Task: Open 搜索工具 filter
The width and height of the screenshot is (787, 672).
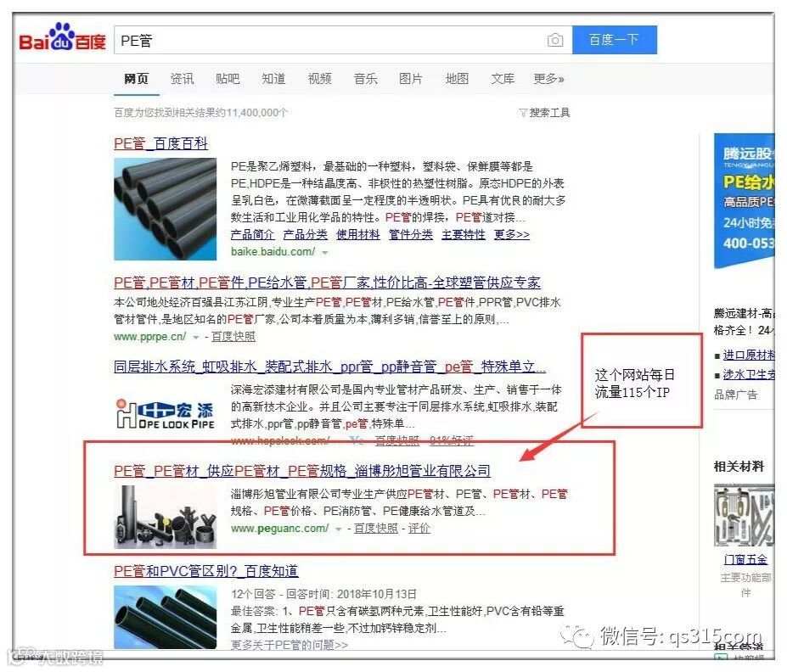Action: point(545,113)
